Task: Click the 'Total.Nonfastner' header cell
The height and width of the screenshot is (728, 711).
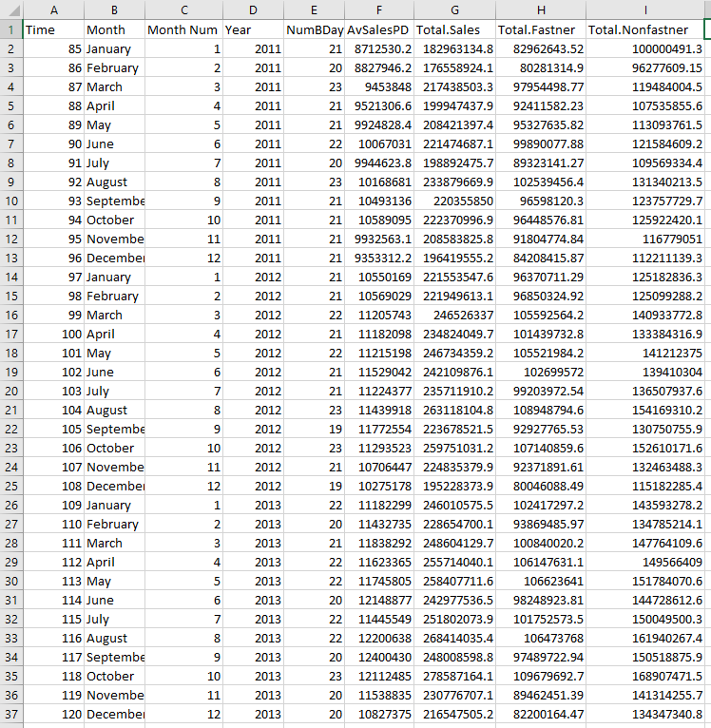Action: (x=645, y=29)
